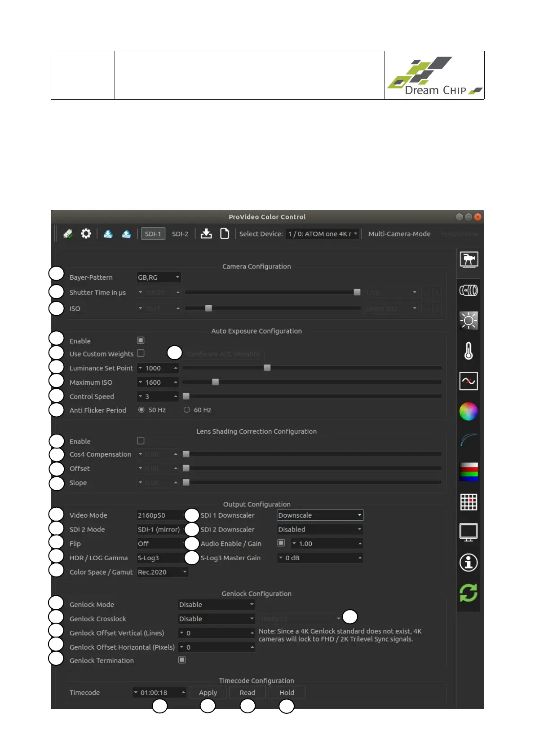The height and width of the screenshot is (756, 535).
Task: Open the SDI 2 Mode dropdown
Action: (162, 530)
